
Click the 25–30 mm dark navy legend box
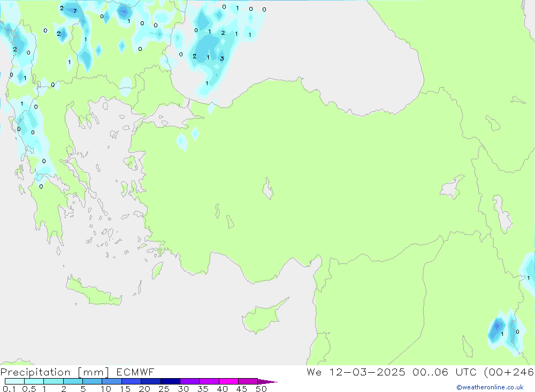(x=170, y=381)
